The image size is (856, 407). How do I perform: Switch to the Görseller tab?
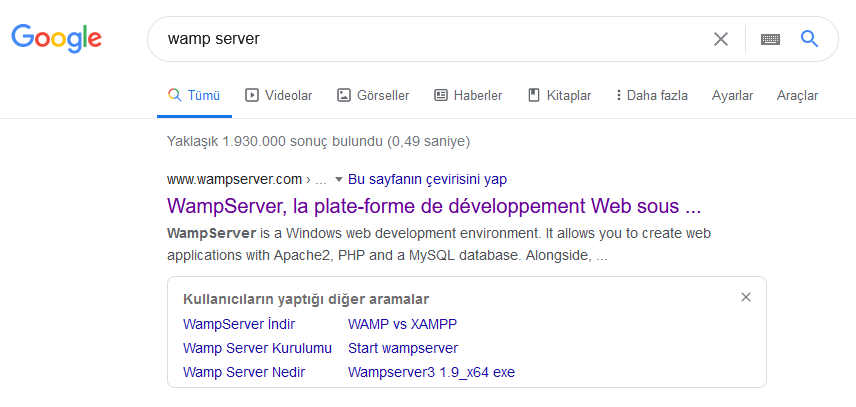click(x=373, y=95)
